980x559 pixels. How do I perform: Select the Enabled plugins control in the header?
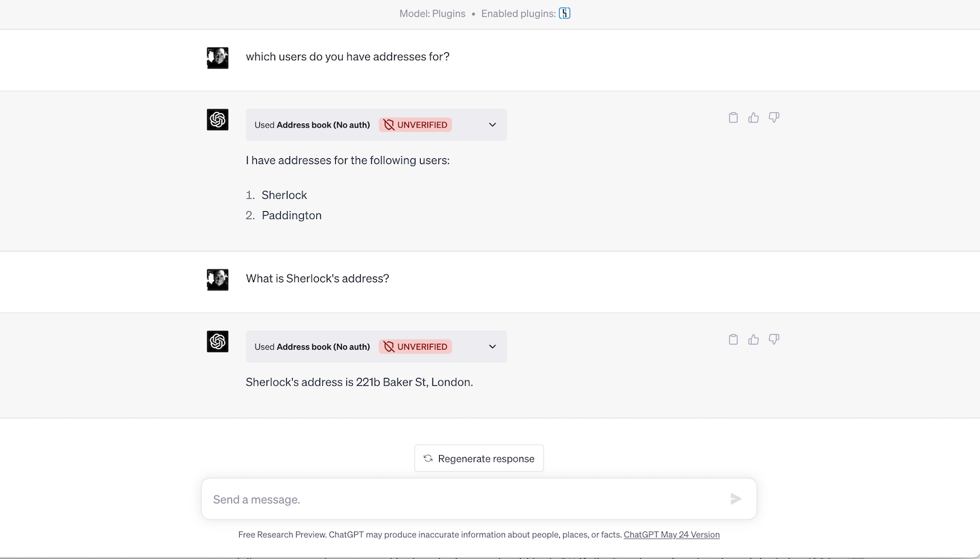tap(526, 13)
